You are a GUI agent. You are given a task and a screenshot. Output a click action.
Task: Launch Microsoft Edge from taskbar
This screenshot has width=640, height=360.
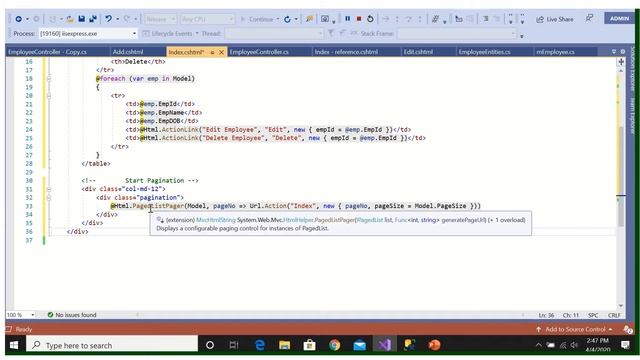click(260, 345)
